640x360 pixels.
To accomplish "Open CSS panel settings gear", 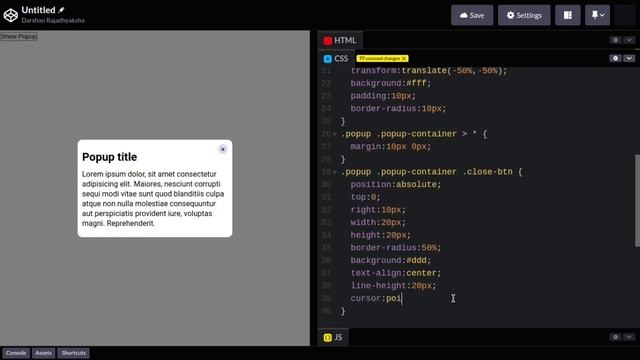I will [616, 58].
